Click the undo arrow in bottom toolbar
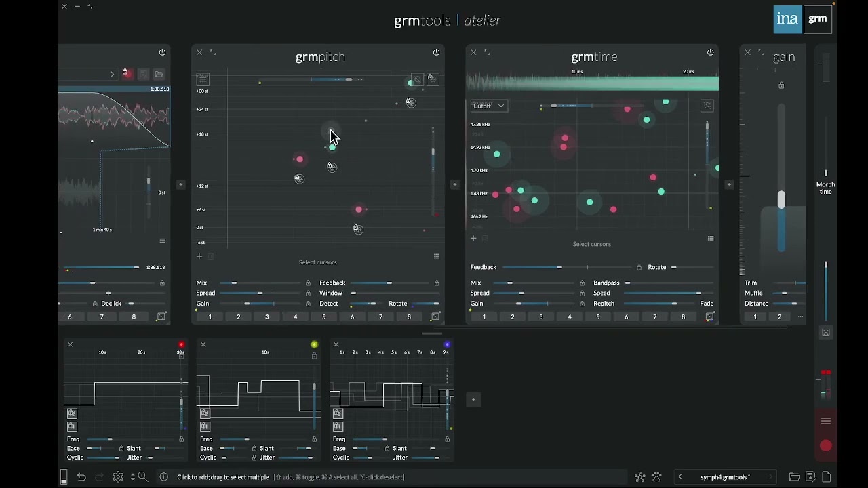Screen dimensions: 868x488 tap(81, 477)
